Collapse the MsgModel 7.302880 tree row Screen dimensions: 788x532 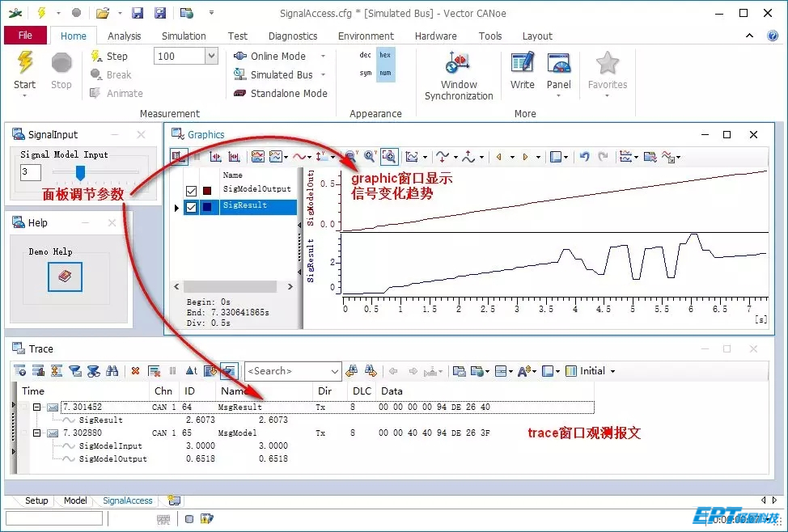(x=36, y=433)
